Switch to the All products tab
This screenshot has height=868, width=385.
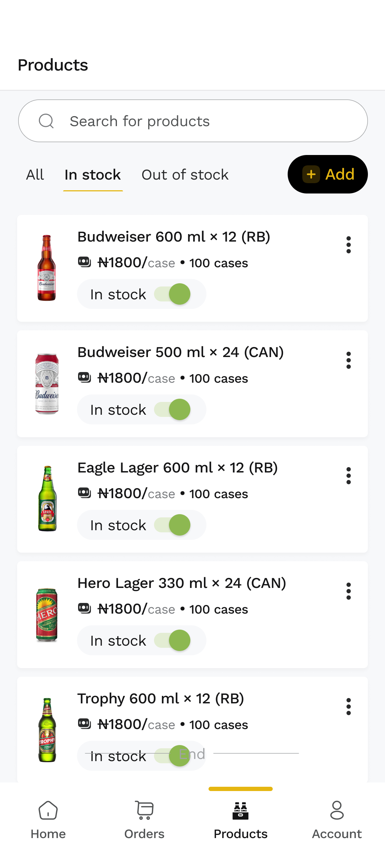pos(35,175)
